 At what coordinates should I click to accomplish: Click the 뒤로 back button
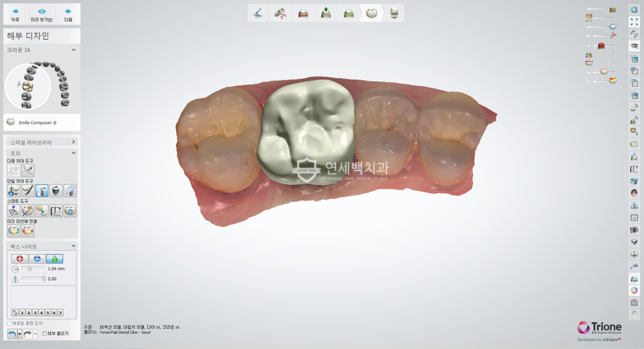(15, 14)
